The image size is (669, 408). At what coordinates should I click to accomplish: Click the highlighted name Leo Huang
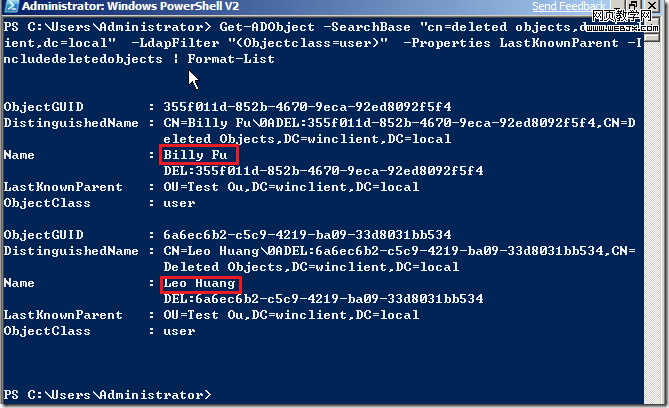point(200,284)
